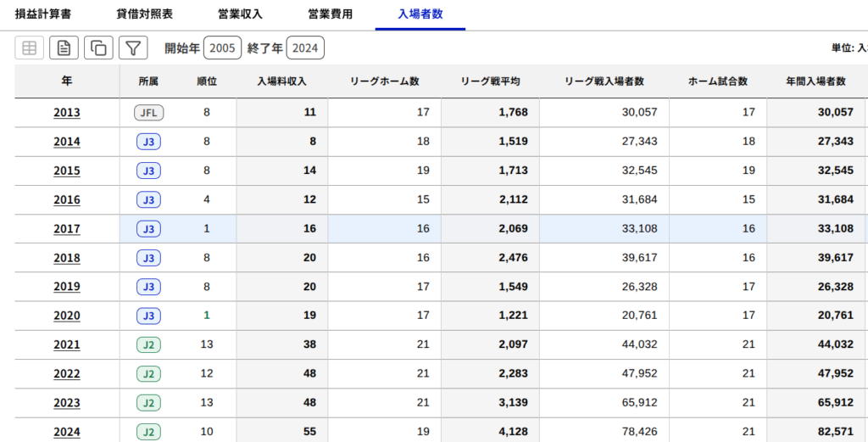Click the JFL league badge for 2013
Viewport: 868px width, 442px height.
tap(148, 112)
